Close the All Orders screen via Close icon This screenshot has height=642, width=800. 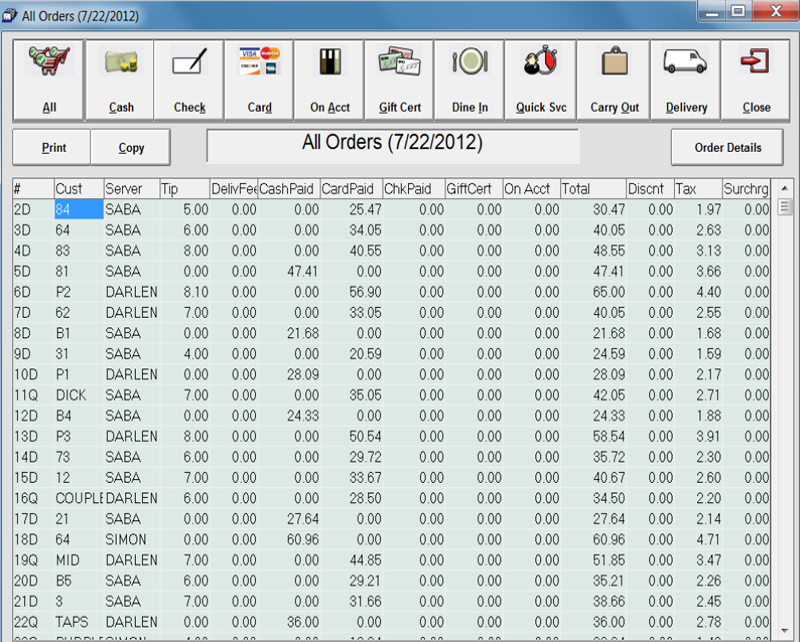(756, 80)
